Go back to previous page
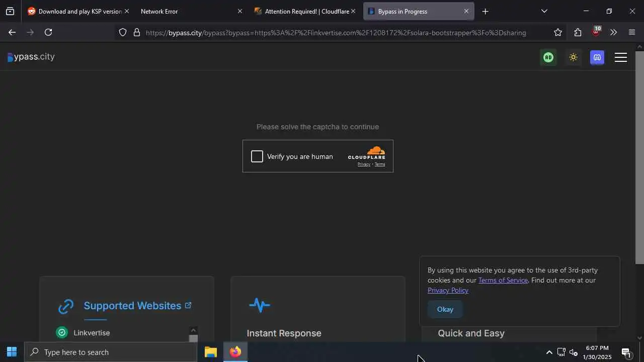Image resolution: width=644 pixels, height=362 pixels. [x=12, y=32]
